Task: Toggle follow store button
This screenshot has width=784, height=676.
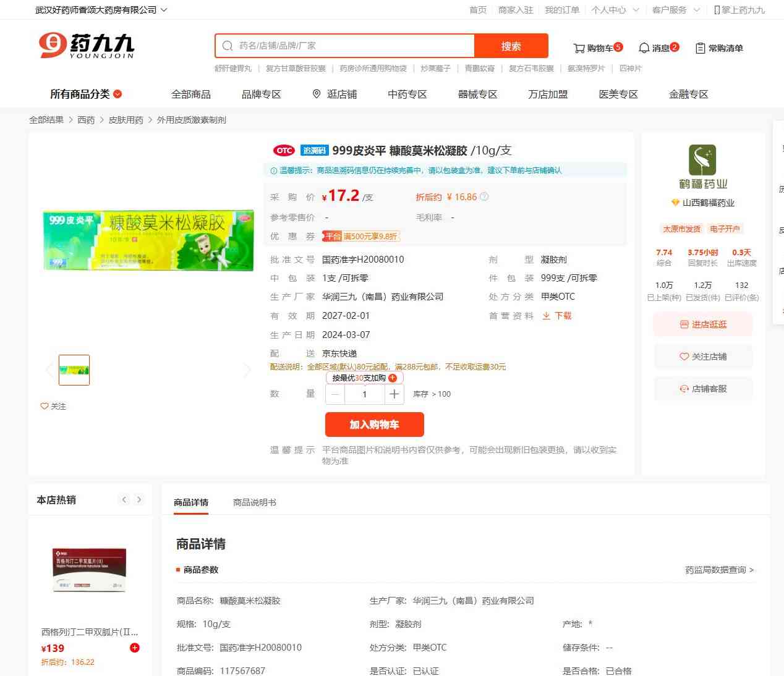Action: [703, 357]
